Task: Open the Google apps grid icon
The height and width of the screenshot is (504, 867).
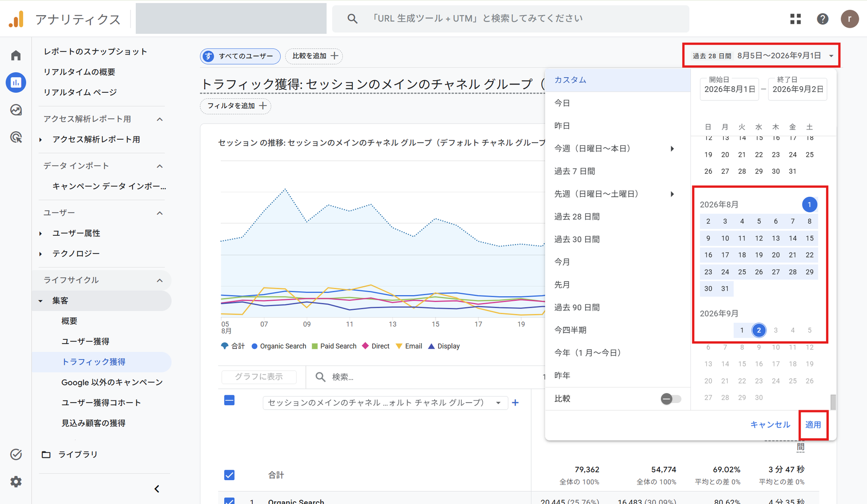Action: (x=795, y=19)
